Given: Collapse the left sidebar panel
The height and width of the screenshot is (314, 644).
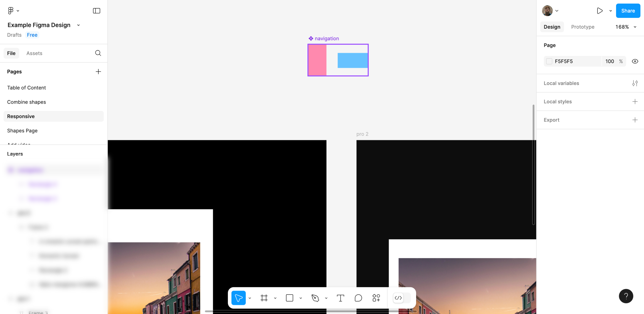Looking at the screenshot, I should click(97, 11).
